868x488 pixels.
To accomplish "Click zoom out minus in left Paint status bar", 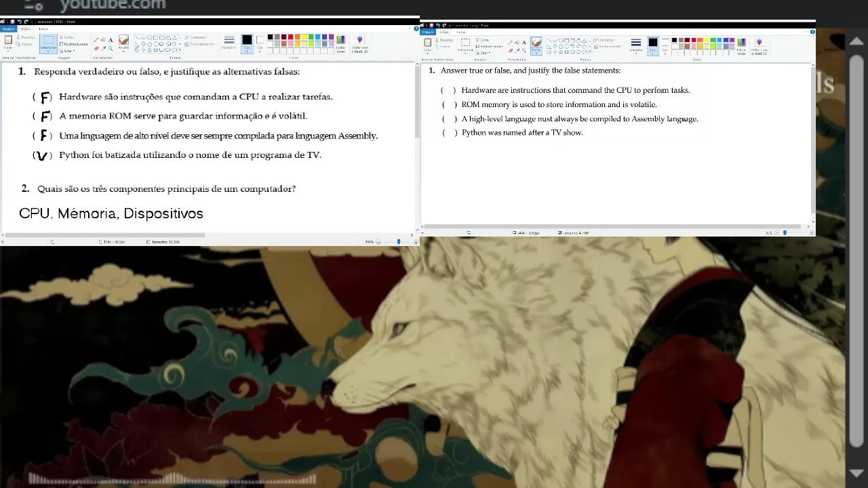I will (378, 242).
